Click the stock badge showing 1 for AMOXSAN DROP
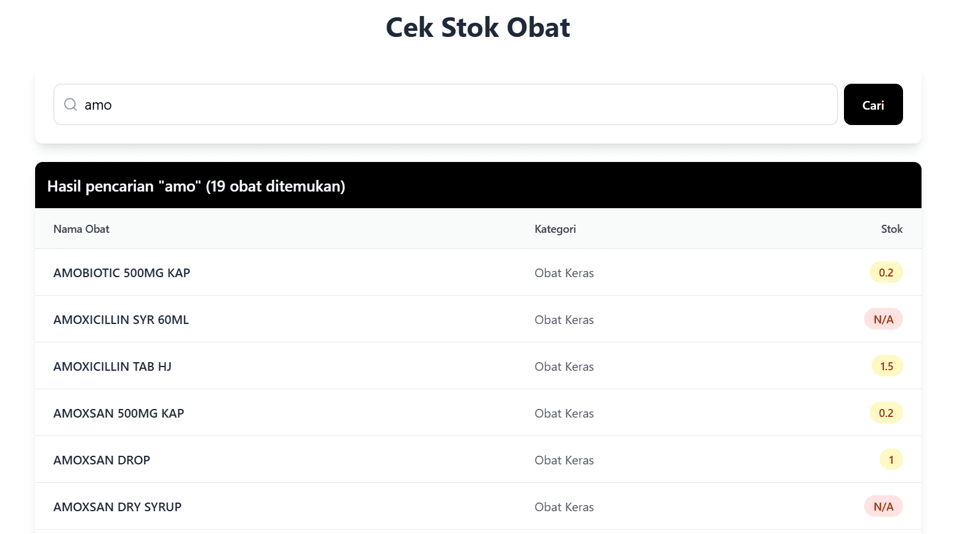Image resolution: width=980 pixels, height=534 pixels. [891, 459]
